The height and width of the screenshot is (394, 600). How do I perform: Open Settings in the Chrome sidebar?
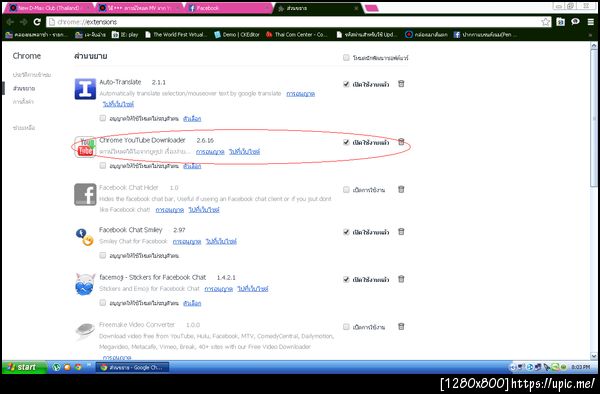click(23, 101)
